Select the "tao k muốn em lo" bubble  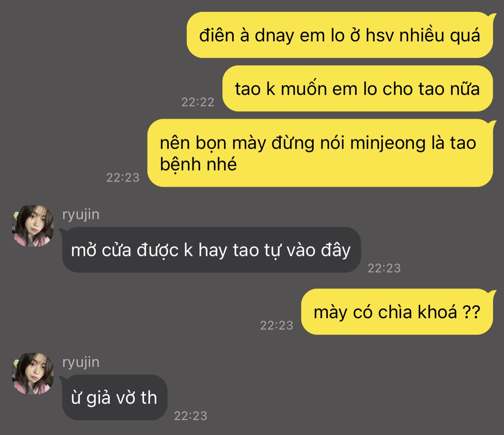point(358,89)
